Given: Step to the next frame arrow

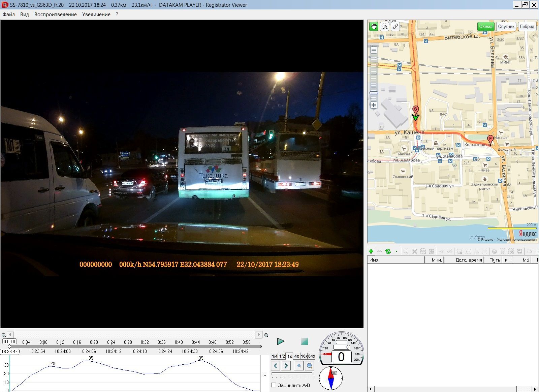Looking at the screenshot, I should click(286, 366).
